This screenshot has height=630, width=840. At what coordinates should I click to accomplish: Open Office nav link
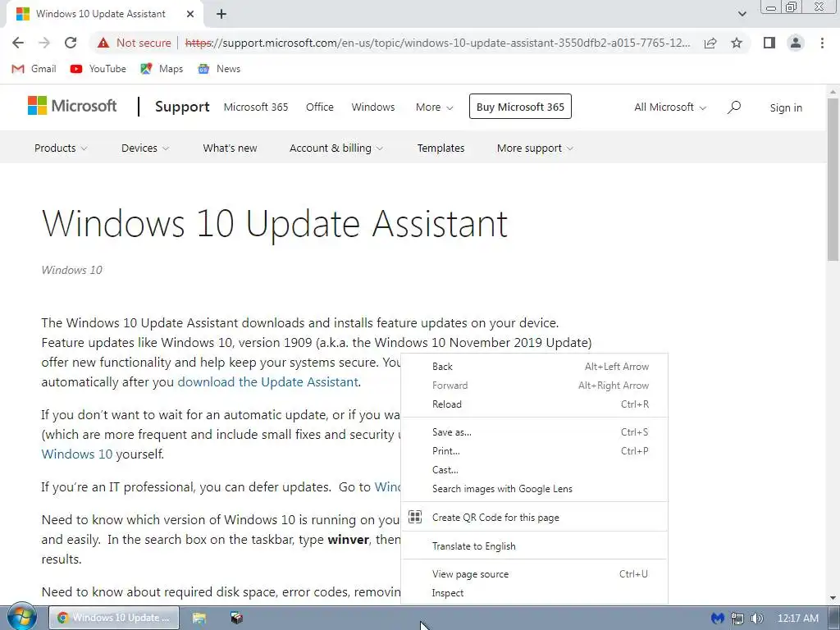[320, 107]
